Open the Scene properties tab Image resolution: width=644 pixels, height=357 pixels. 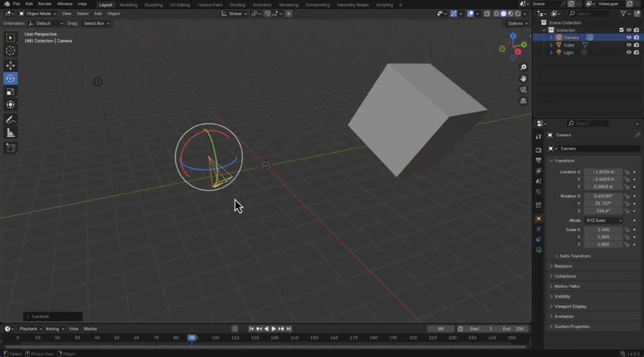539,181
